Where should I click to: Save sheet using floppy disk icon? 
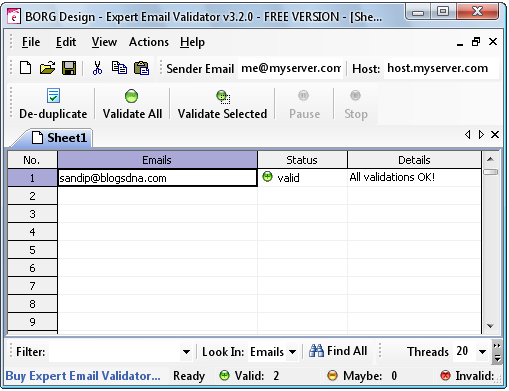[69, 68]
